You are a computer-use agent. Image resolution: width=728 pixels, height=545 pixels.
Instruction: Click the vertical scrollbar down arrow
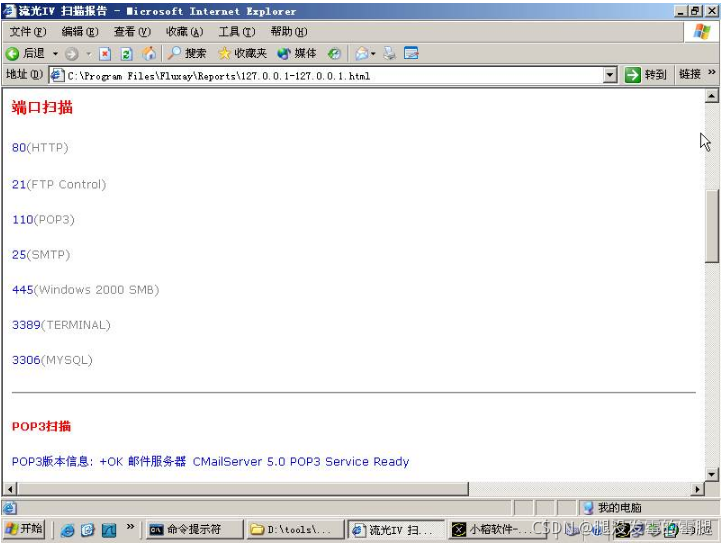point(712,474)
